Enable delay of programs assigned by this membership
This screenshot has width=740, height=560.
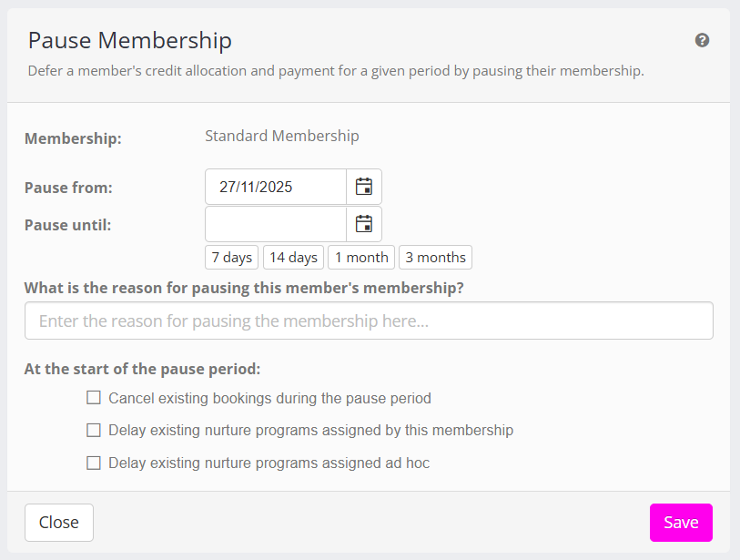[94, 430]
